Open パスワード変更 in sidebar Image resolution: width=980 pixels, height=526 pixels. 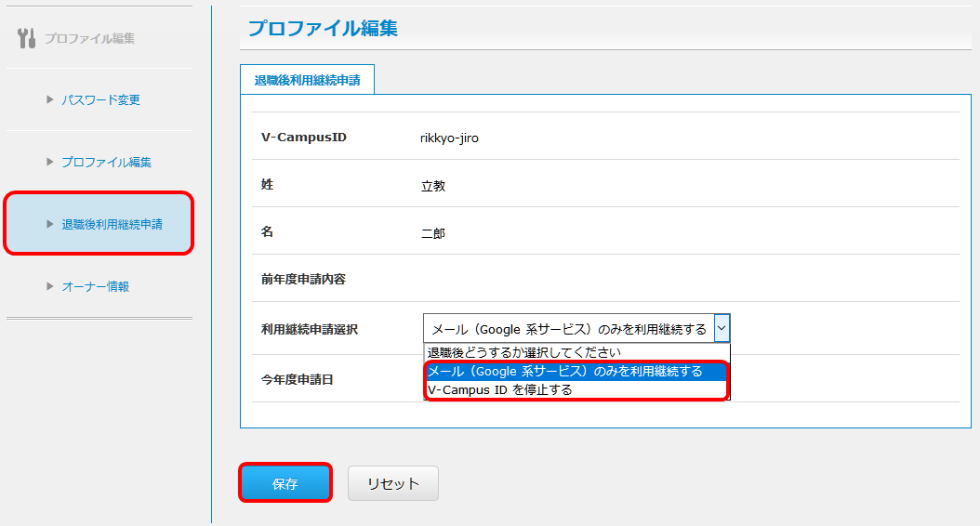pos(100,100)
